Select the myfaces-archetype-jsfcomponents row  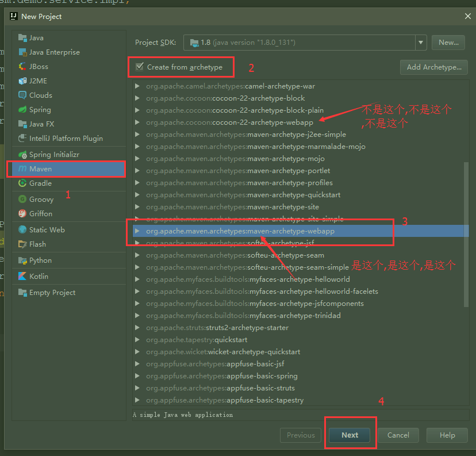point(301,304)
